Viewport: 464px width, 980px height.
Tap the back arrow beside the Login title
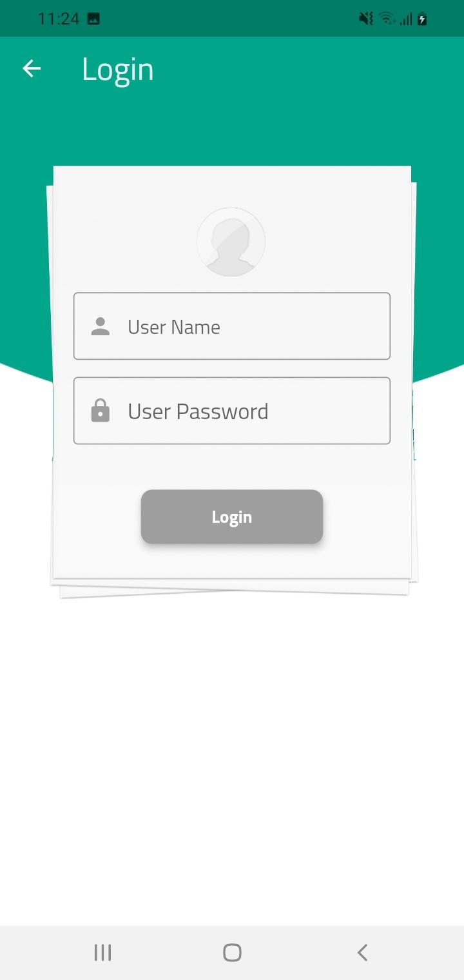[31, 68]
